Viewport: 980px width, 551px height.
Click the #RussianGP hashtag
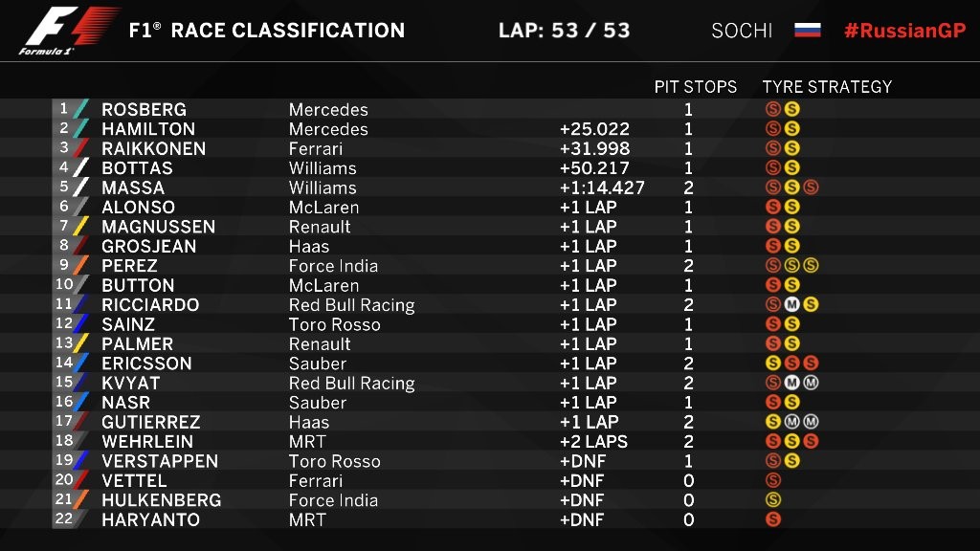click(905, 31)
